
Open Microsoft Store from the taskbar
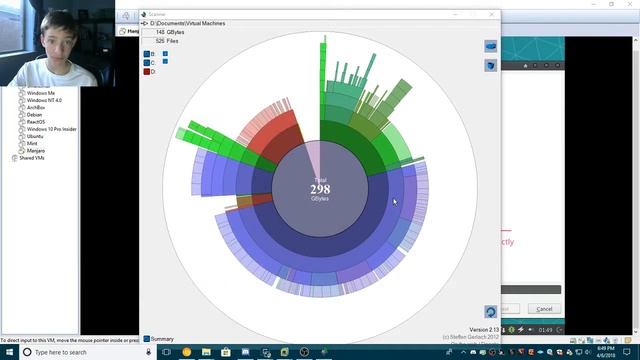coord(226,352)
